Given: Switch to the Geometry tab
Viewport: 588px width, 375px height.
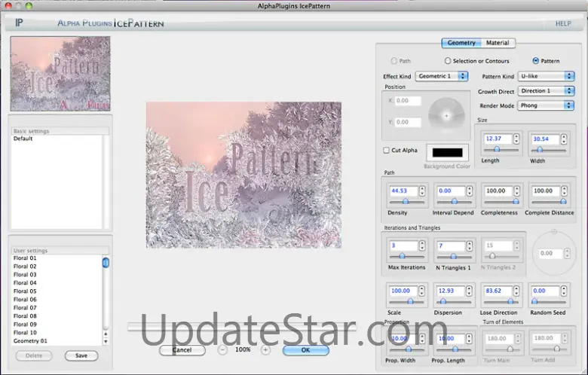Looking at the screenshot, I should (461, 43).
